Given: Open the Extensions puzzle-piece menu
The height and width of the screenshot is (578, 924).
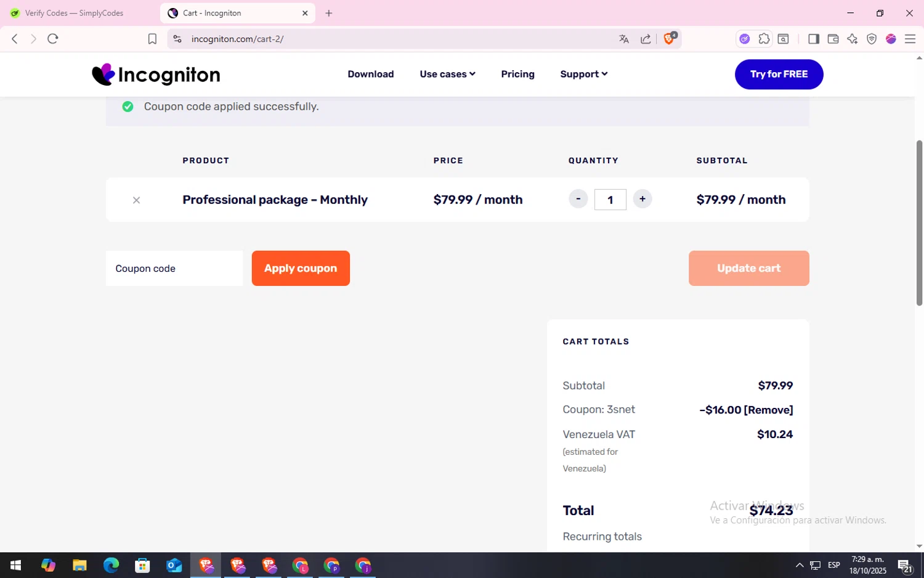Looking at the screenshot, I should click(x=764, y=39).
